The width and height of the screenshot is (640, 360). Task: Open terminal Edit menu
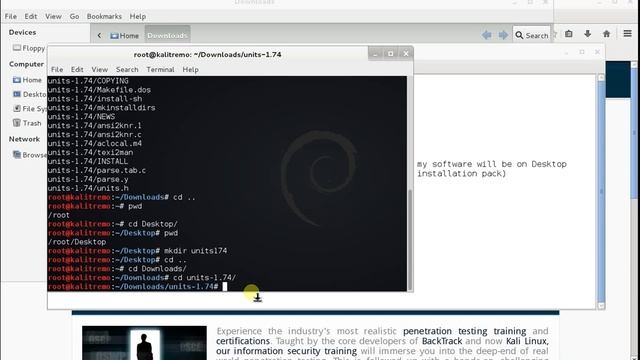pyautogui.click(x=77, y=69)
